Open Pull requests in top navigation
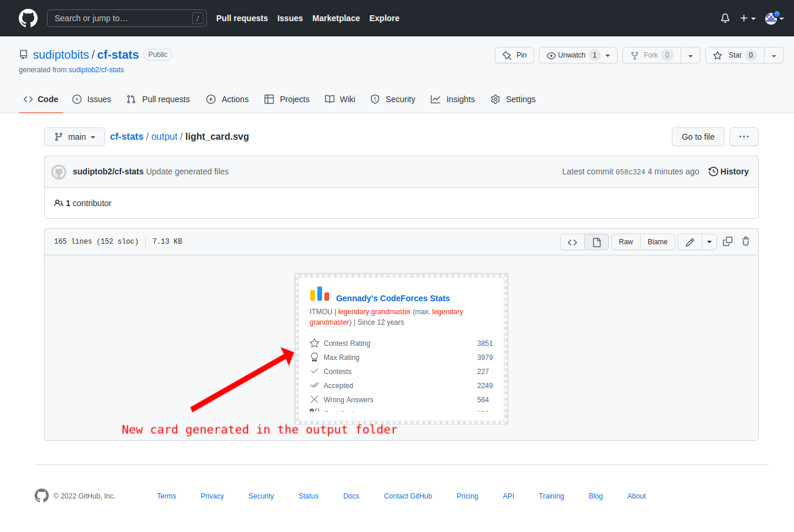 pos(242,18)
